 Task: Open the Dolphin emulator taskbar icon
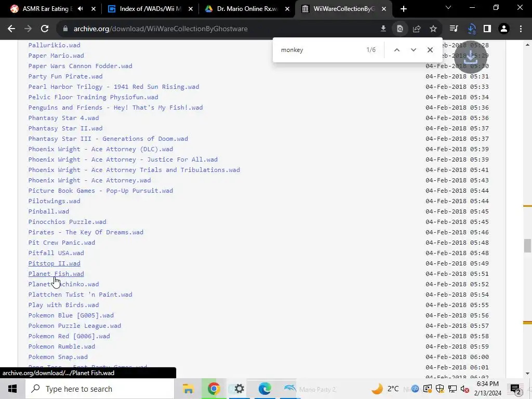(x=290, y=389)
